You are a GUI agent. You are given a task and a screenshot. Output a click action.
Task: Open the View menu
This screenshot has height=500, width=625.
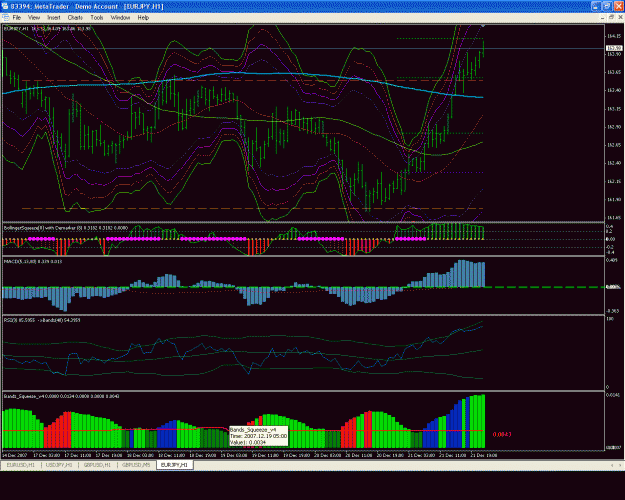[x=34, y=18]
